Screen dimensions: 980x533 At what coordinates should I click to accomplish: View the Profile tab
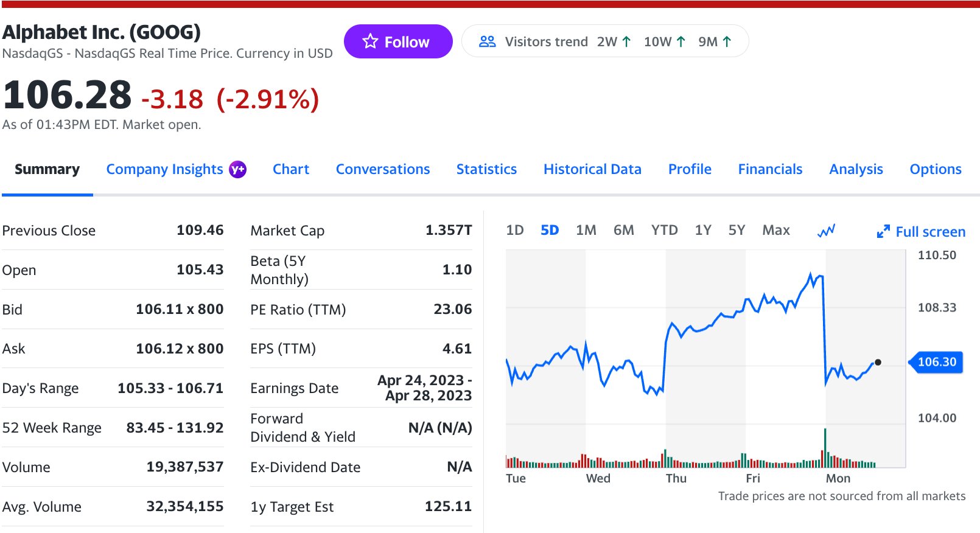690,169
